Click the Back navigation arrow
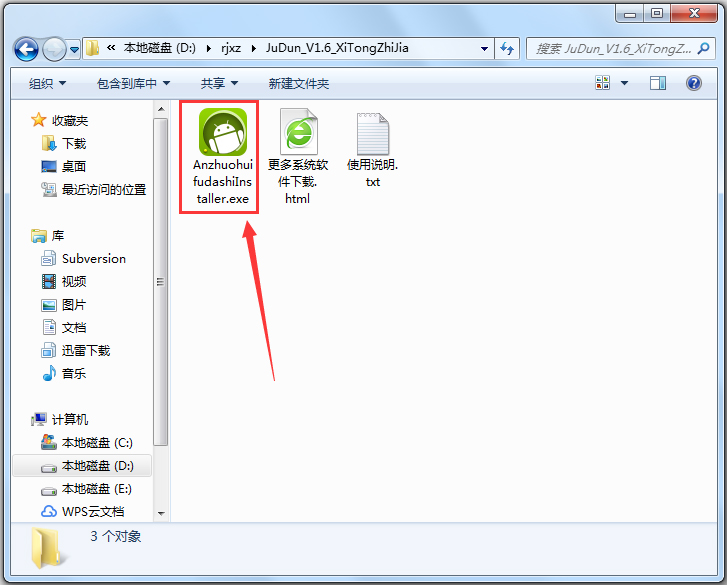727x585 pixels. (26, 49)
